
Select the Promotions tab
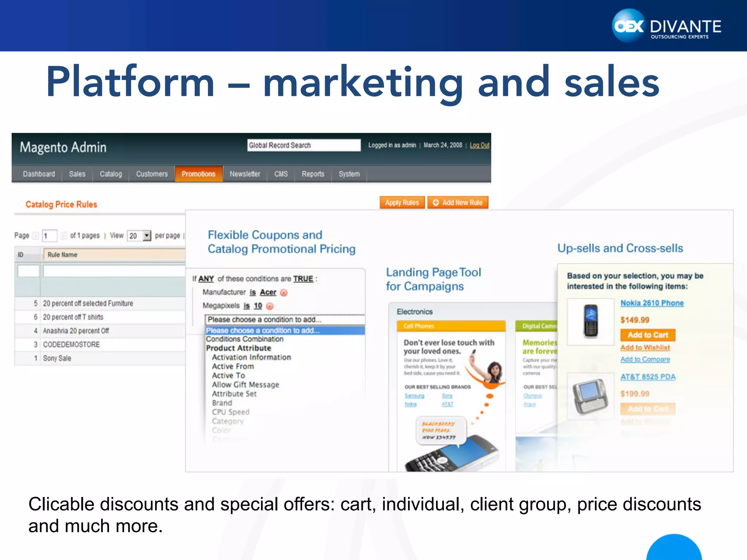pos(199,174)
